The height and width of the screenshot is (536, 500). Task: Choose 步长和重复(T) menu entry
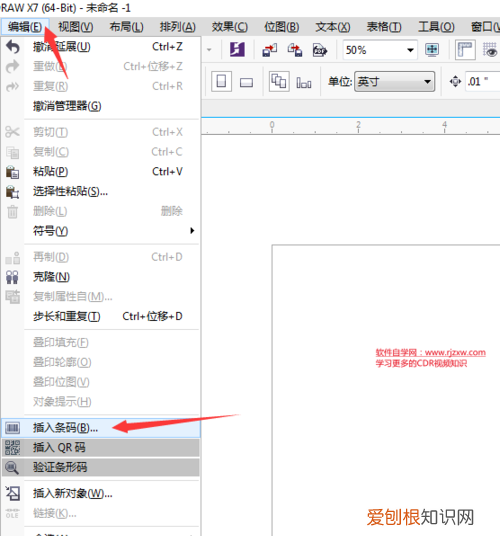(x=101, y=317)
